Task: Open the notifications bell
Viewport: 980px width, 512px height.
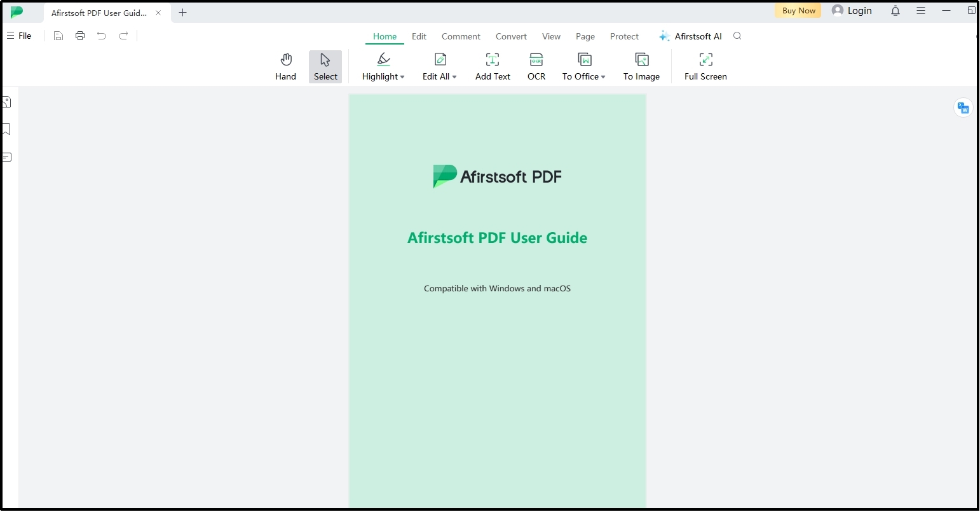Action: point(895,11)
